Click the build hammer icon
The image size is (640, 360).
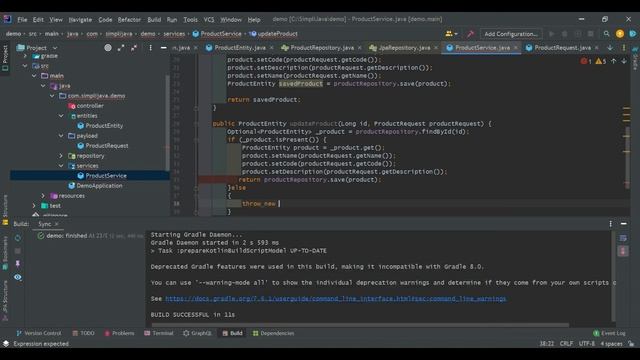(x=470, y=34)
